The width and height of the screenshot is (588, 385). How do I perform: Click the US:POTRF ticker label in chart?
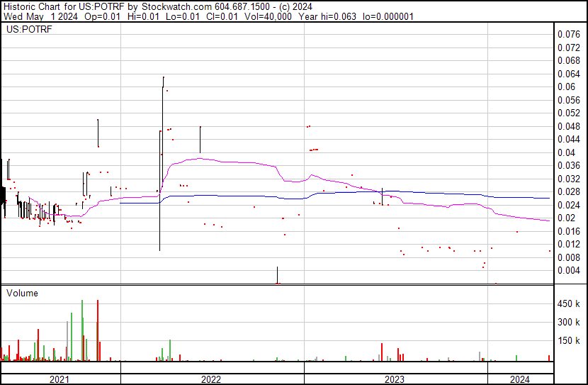[x=29, y=29]
